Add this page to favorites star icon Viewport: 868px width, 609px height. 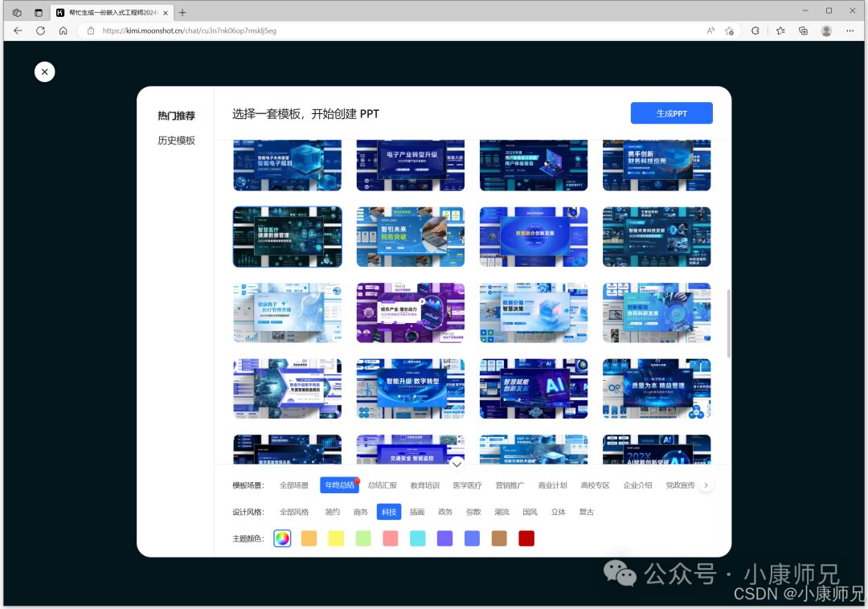[730, 31]
